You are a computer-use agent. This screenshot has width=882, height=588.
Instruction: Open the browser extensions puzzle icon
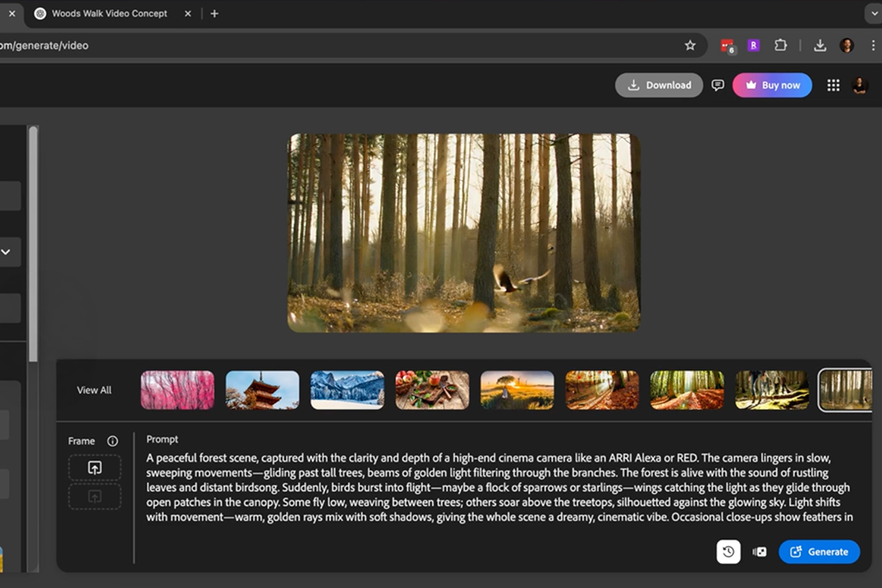pyautogui.click(x=780, y=46)
